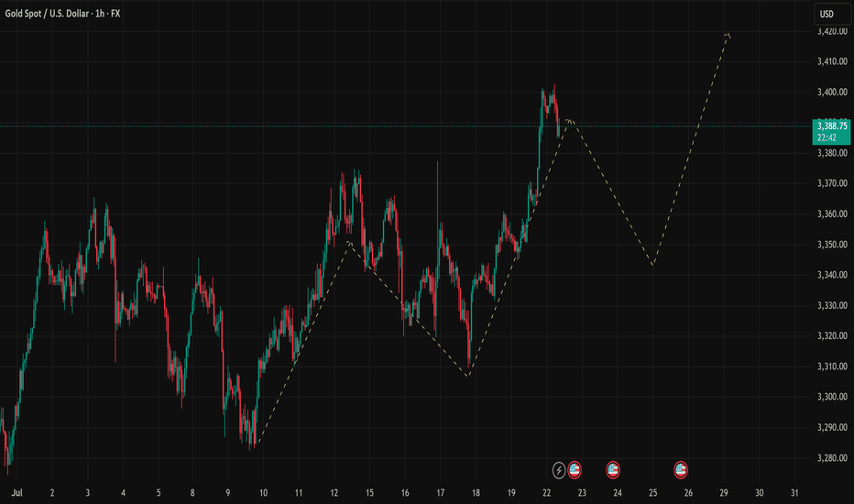
Task: Click the 22:42 countdown timer
Action: click(x=827, y=137)
